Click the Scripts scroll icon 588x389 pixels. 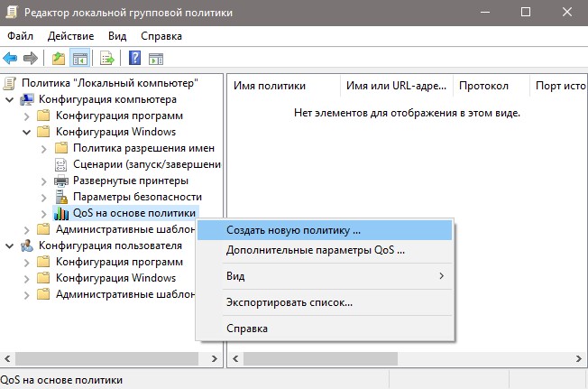click(60, 164)
